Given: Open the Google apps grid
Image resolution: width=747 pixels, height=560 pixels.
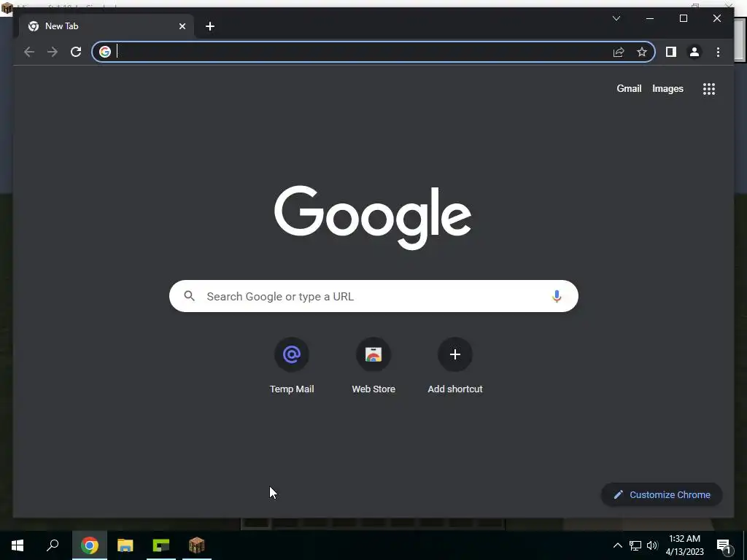Looking at the screenshot, I should [709, 88].
